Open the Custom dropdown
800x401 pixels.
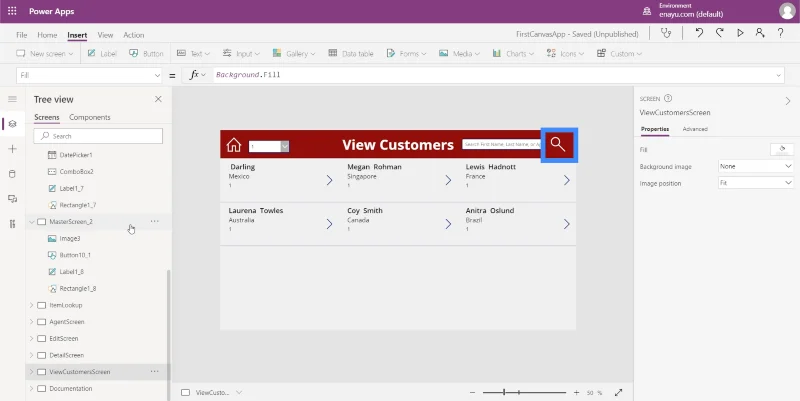pos(619,54)
